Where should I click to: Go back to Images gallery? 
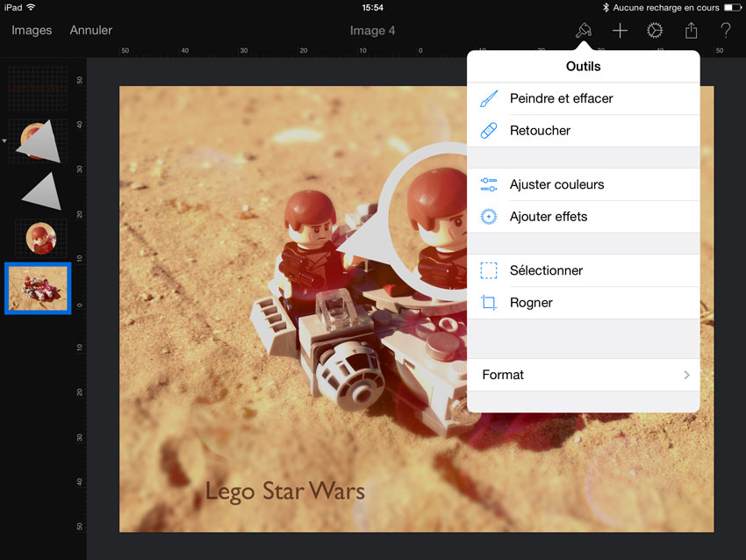click(x=32, y=31)
